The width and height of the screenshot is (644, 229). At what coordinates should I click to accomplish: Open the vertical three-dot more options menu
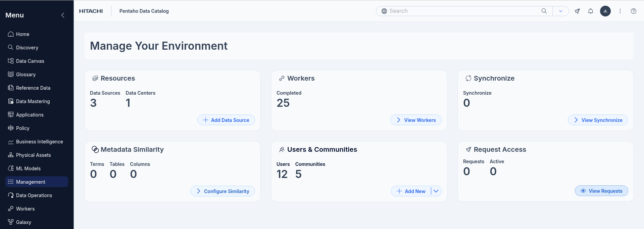[620, 11]
